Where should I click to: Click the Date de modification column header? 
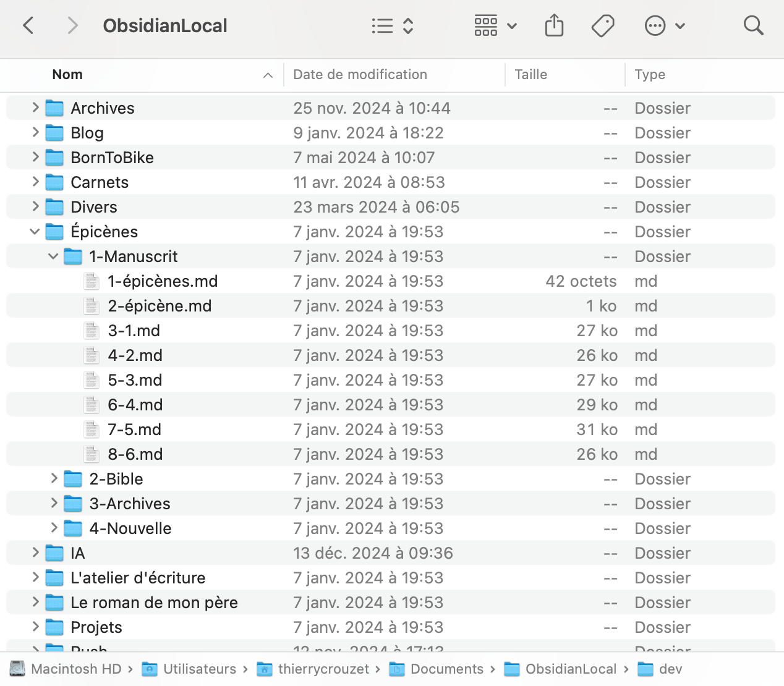[x=360, y=74]
